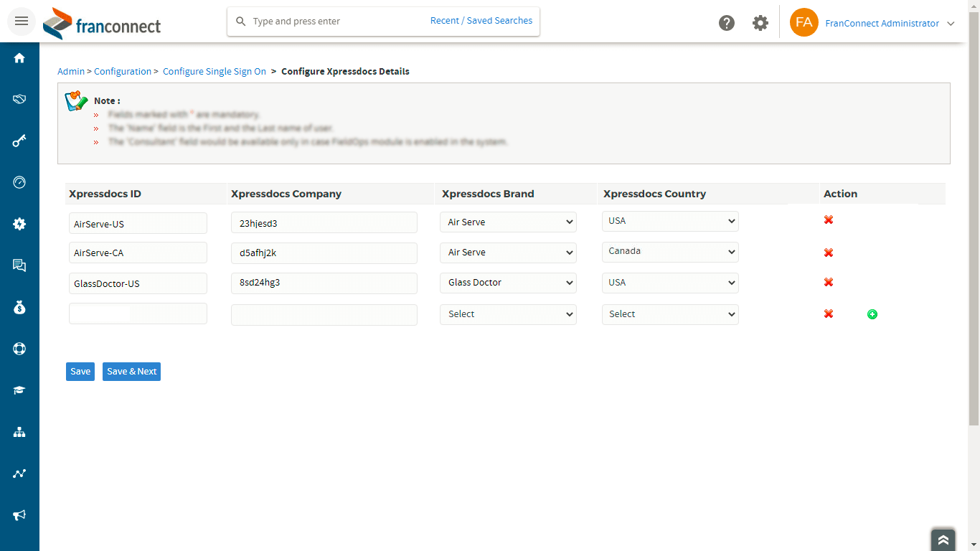Open Brand dropdown for AirServe-CA row
The image size is (980, 551).
click(x=508, y=253)
